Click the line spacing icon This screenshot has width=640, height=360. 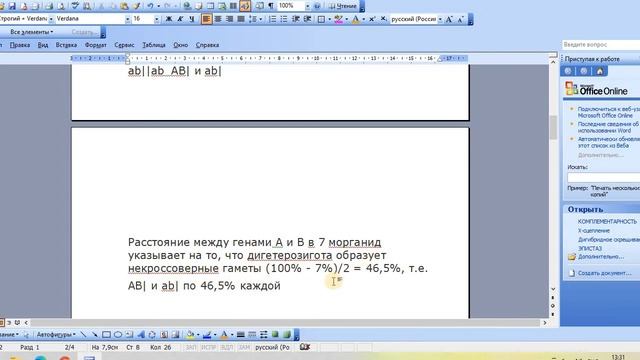tap(253, 19)
